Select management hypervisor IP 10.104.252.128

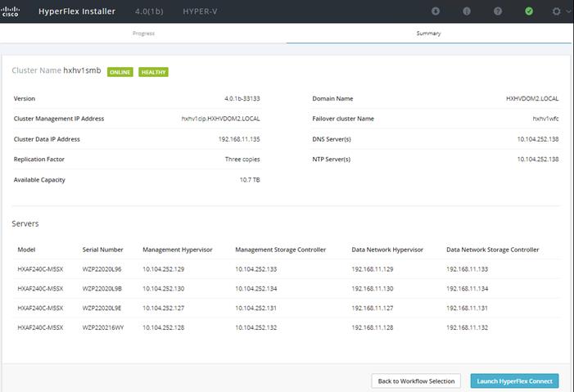pos(163,327)
